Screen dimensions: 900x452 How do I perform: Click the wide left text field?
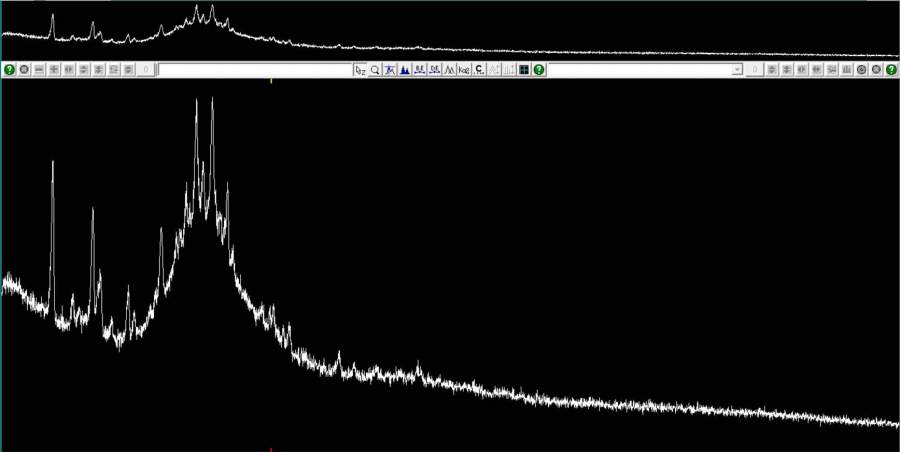255,70
